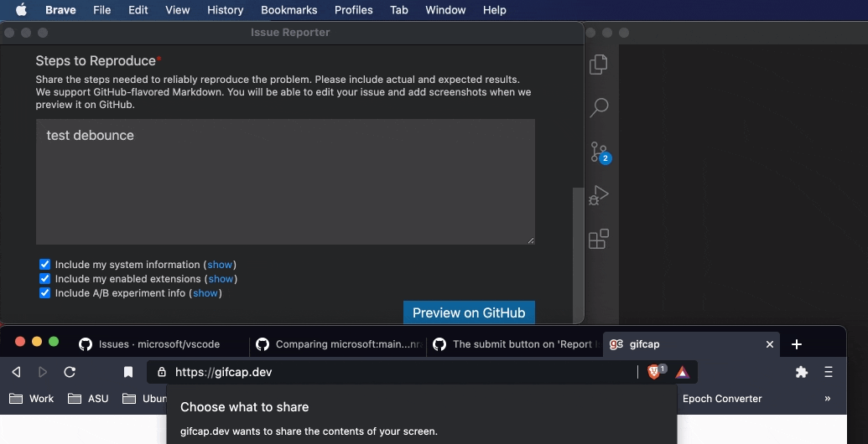Click the Brave forward navigation arrow
Screen dimensions: 868x444
click(x=43, y=372)
